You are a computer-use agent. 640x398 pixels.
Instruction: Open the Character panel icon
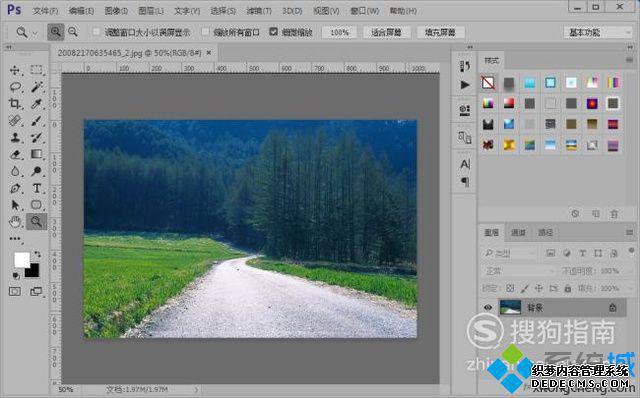coord(464,164)
